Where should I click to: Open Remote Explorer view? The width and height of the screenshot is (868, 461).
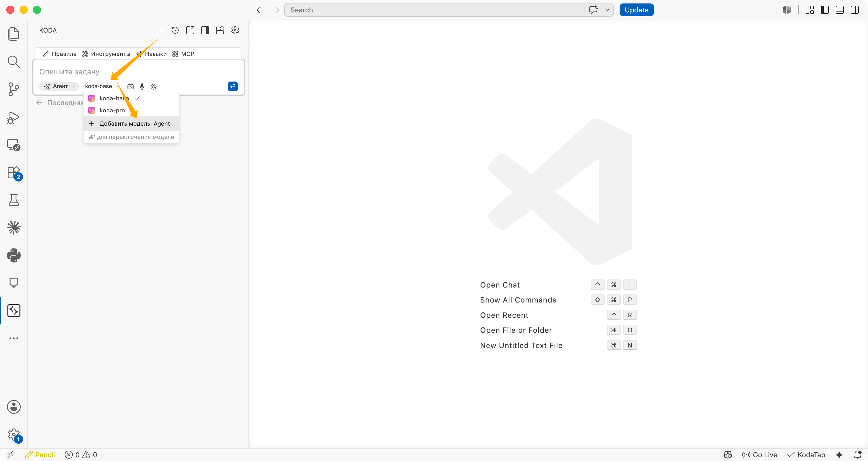[x=14, y=145]
